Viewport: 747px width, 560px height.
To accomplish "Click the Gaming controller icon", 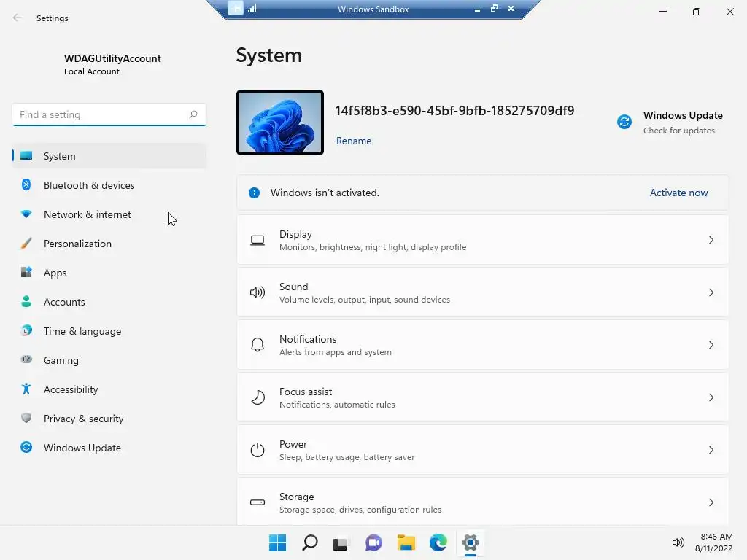I will 26,359.
